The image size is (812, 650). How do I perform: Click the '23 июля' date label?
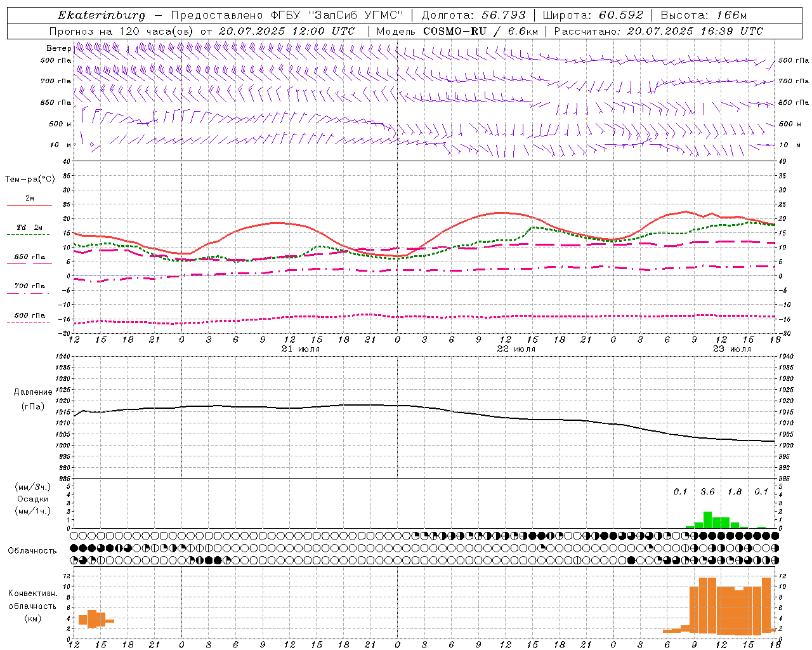[x=732, y=349]
